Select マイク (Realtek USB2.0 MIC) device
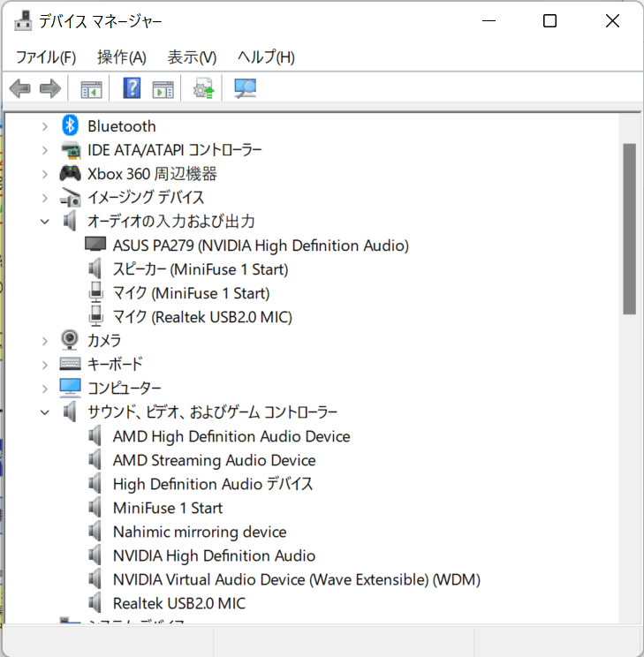 point(202,317)
